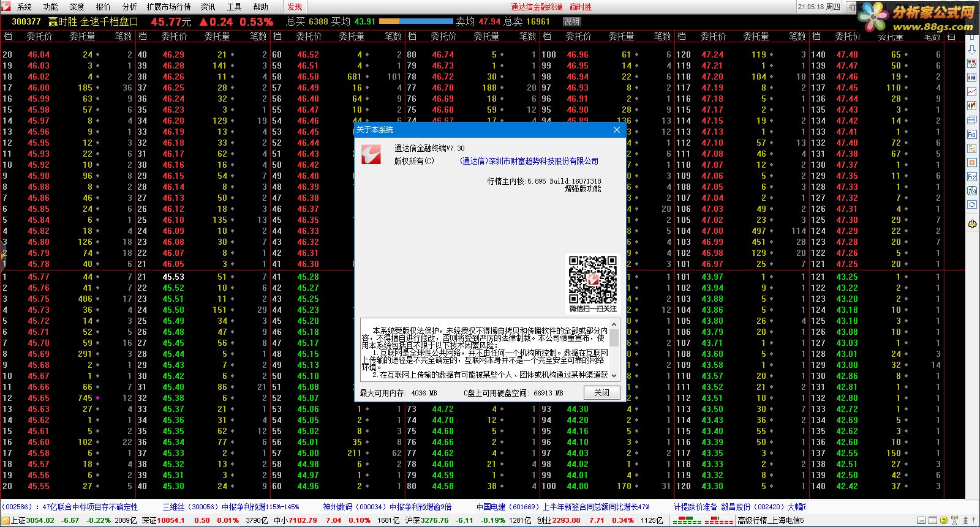Click the license text scrollbar thumb
Image resolution: width=980 pixels, height=527 pixels.
(614, 338)
